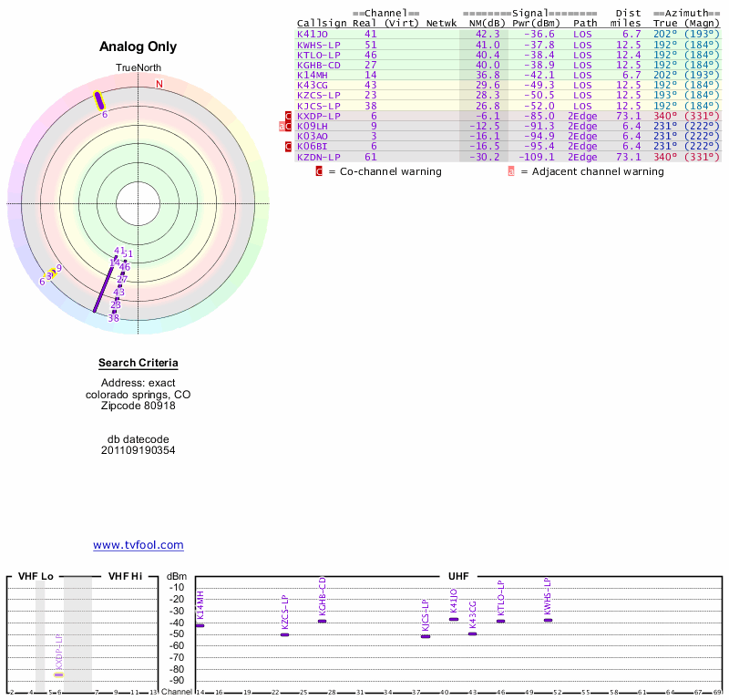Click the pink 'a' icon in the legend
This screenshot has height=700, width=729.
(511, 171)
